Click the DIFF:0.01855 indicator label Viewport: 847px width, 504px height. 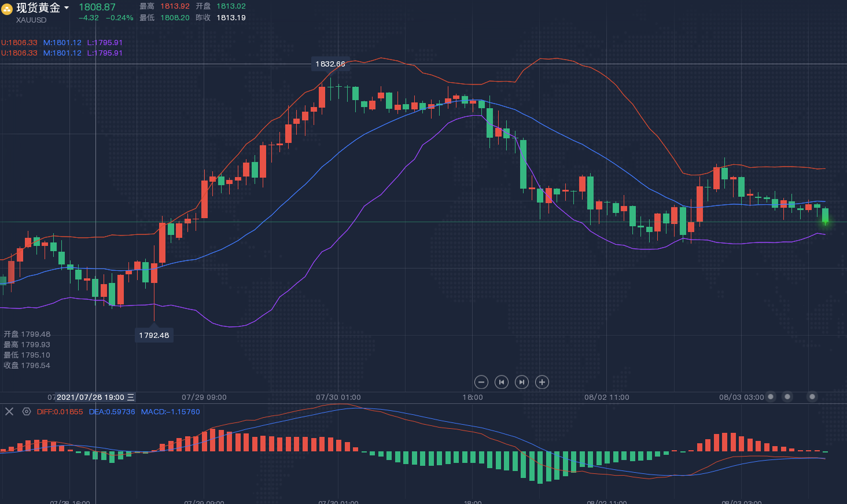pyautogui.click(x=60, y=412)
